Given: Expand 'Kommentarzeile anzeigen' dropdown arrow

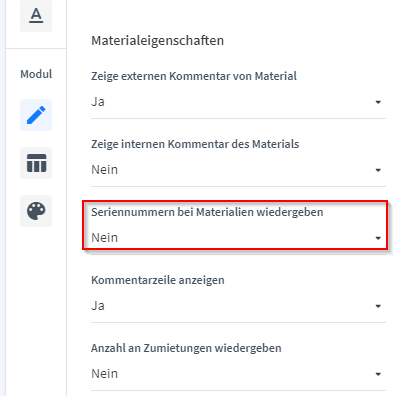Looking at the screenshot, I should 378,306.
